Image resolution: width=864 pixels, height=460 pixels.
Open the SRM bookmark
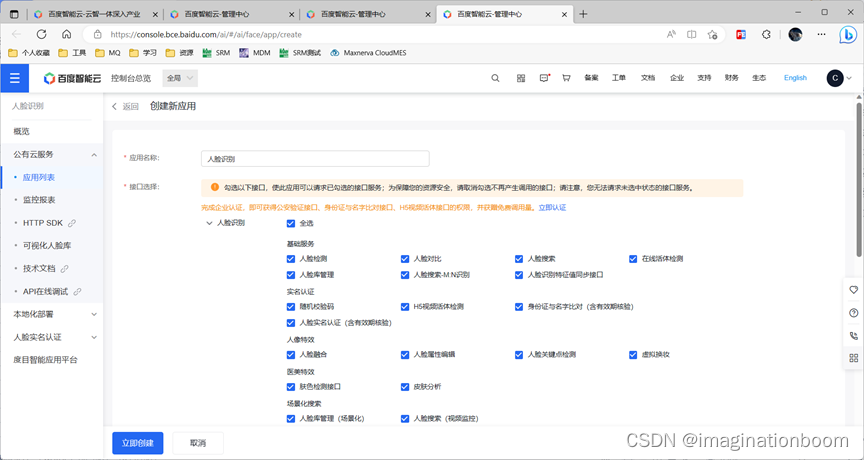[x=216, y=53]
